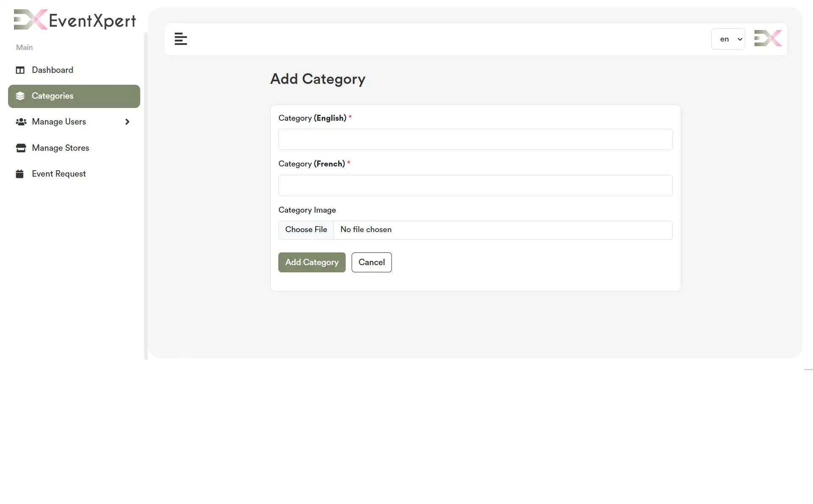The height and width of the screenshot is (504, 813).
Task: Open the language selector dropdown
Action: [x=728, y=39]
